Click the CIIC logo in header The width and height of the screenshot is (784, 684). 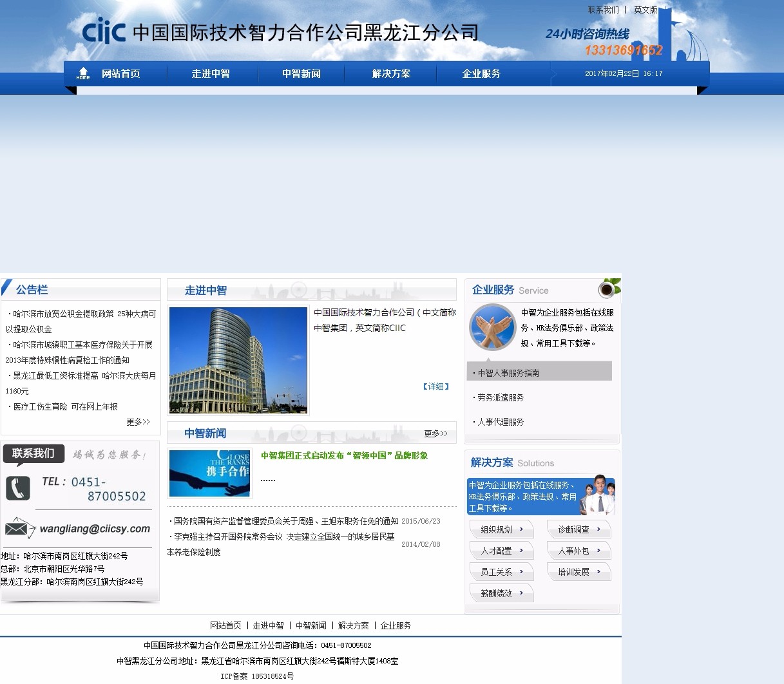(x=103, y=31)
